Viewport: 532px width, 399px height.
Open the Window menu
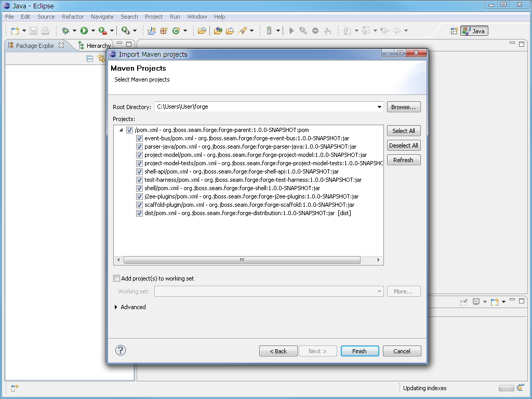coord(197,17)
